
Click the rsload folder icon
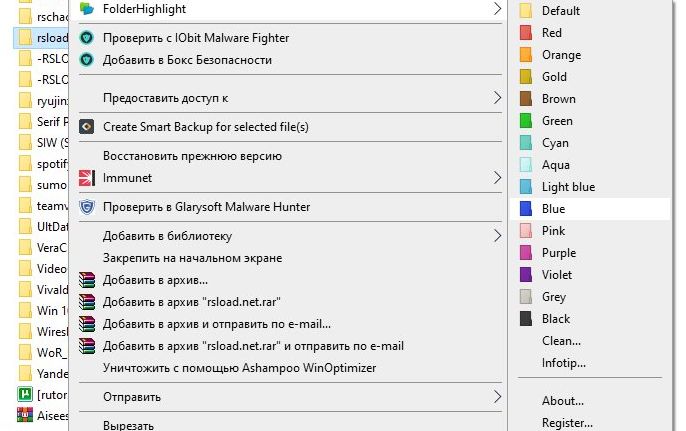tap(25, 38)
